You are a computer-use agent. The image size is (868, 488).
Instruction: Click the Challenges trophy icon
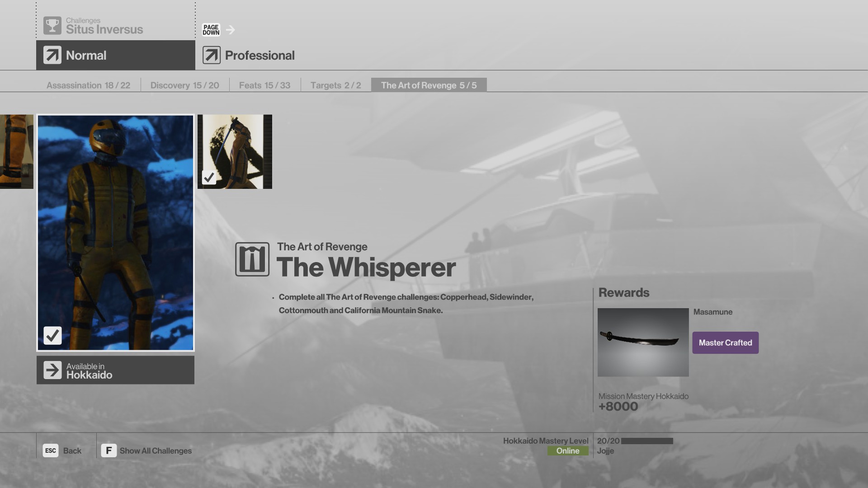pos(52,26)
